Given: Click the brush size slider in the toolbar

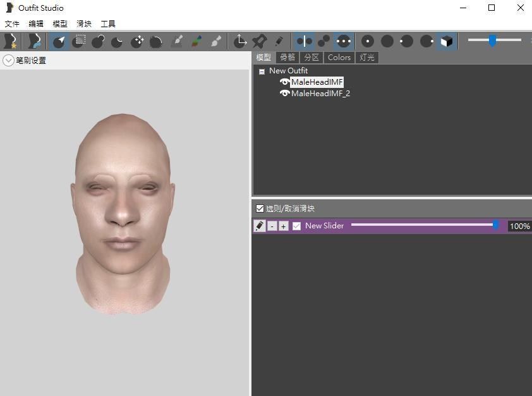Looking at the screenshot, I should pyautogui.click(x=492, y=40).
